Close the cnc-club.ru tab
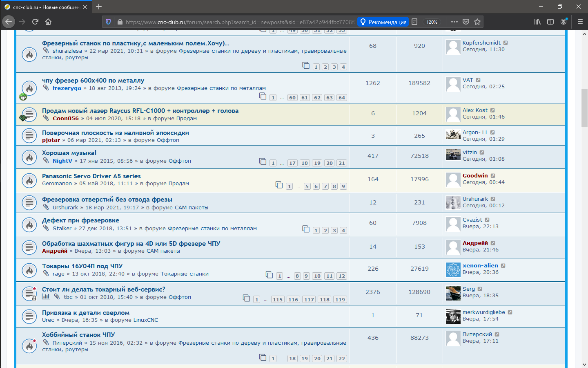This screenshot has height=368, width=588. pyautogui.click(x=85, y=7)
